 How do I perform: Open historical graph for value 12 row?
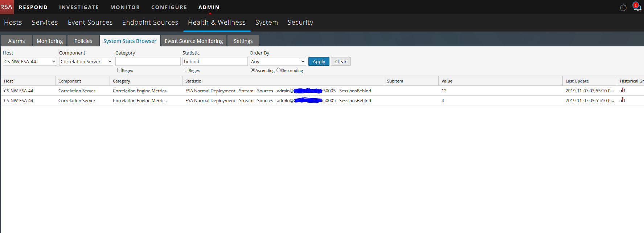[x=623, y=90]
